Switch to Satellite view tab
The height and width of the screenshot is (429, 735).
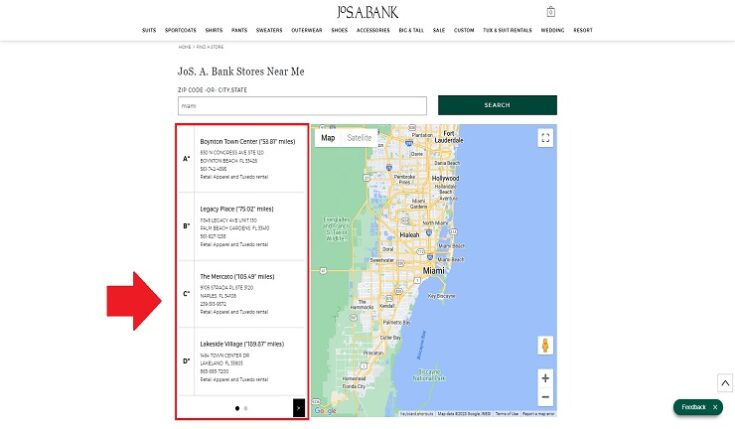359,138
